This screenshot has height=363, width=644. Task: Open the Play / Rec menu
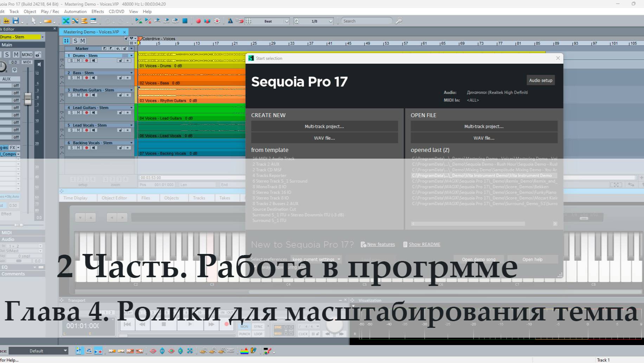[x=50, y=12]
